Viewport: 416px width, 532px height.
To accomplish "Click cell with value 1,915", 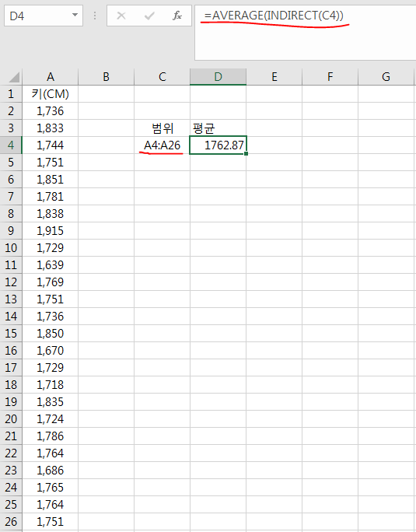I will (x=51, y=231).
